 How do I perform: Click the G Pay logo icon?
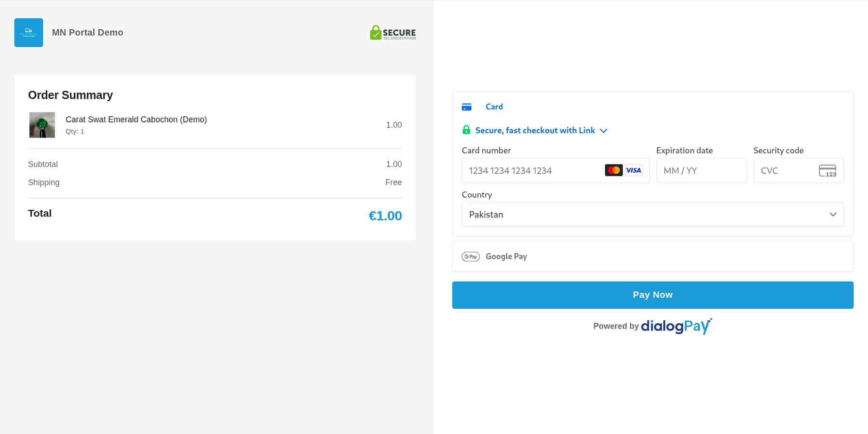click(470, 256)
